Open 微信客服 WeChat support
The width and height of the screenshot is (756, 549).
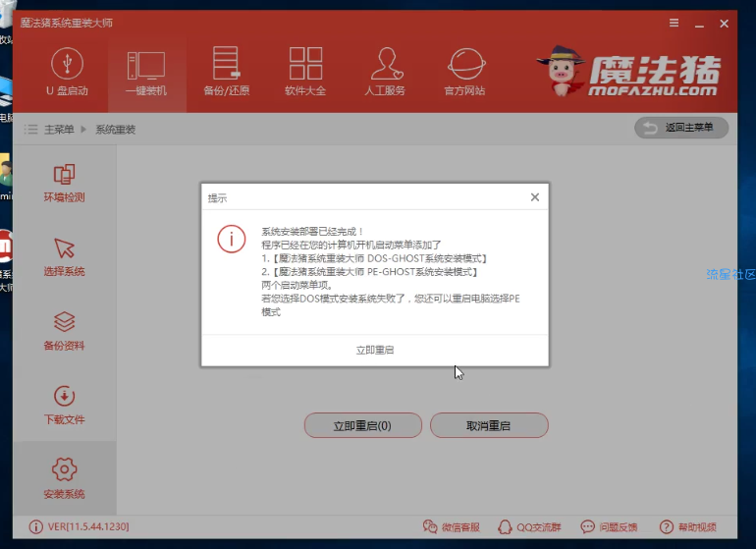[452, 526]
